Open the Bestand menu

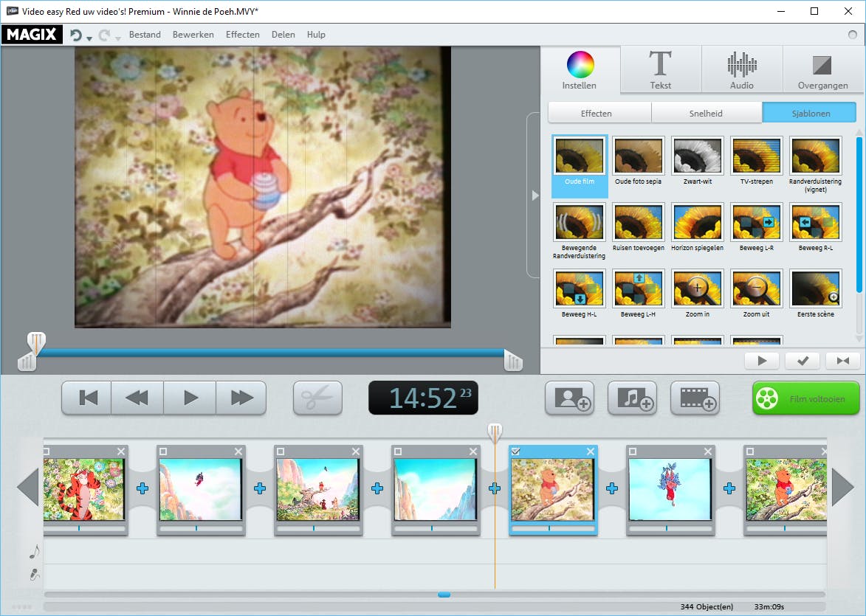(x=145, y=34)
